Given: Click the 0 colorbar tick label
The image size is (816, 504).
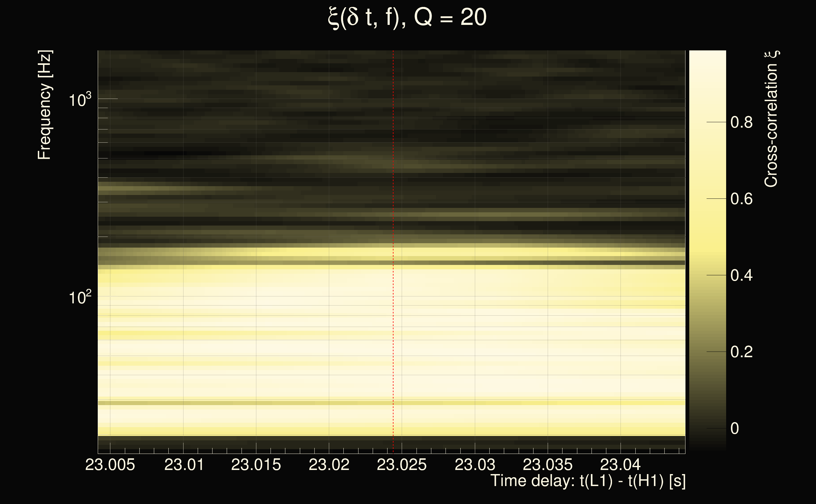Looking at the screenshot, I should [735, 428].
